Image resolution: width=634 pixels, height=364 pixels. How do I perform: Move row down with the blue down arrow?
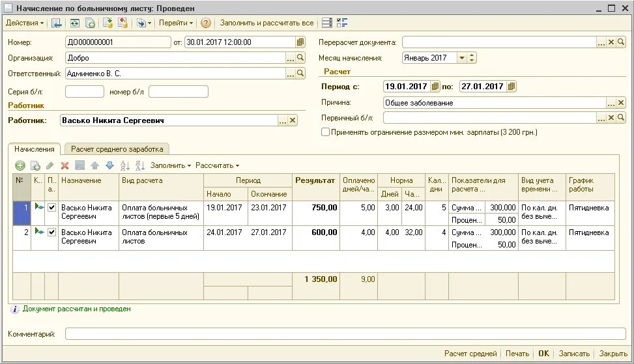109,165
